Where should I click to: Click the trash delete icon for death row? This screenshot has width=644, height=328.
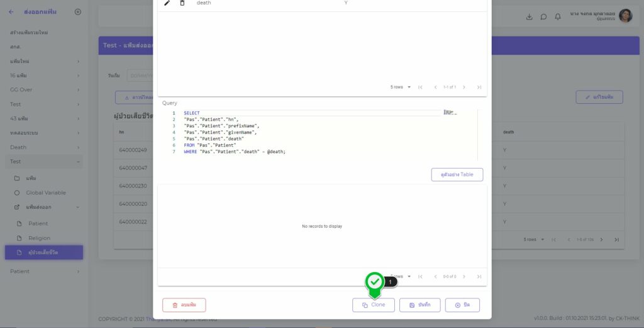(x=182, y=3)
